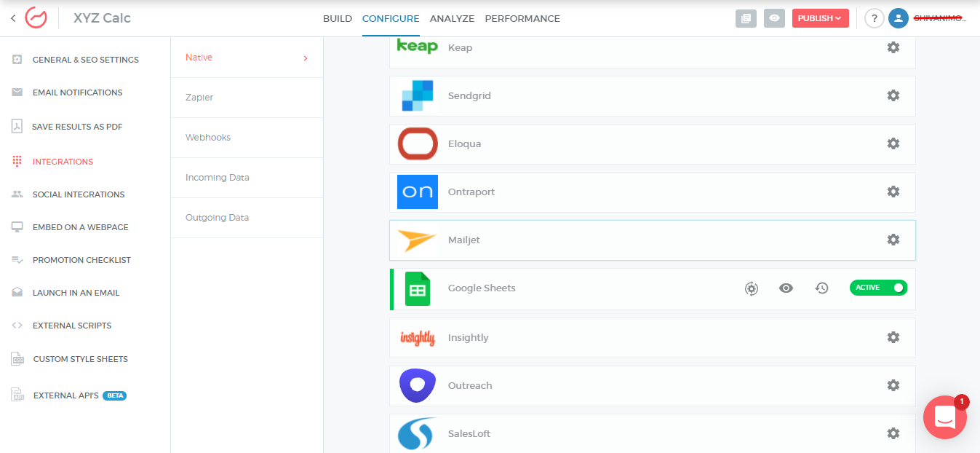Click the Ontraport logo
980x453 pixels.
coord(418,192)
